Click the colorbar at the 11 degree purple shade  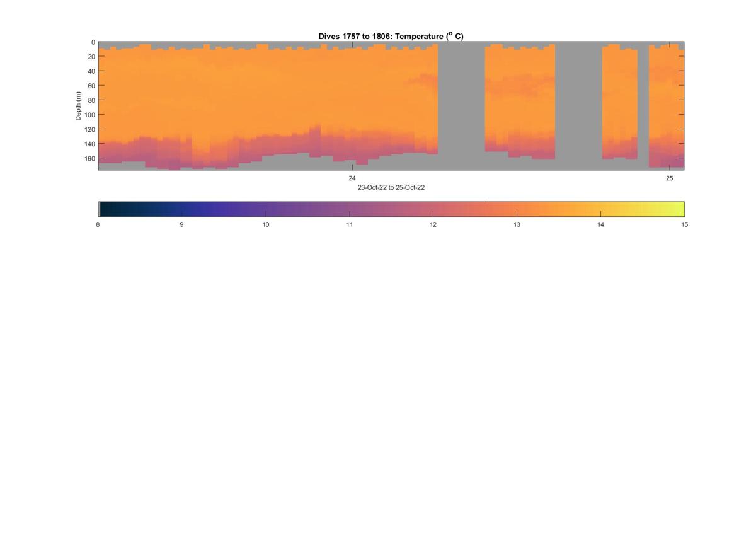[350, 209]
